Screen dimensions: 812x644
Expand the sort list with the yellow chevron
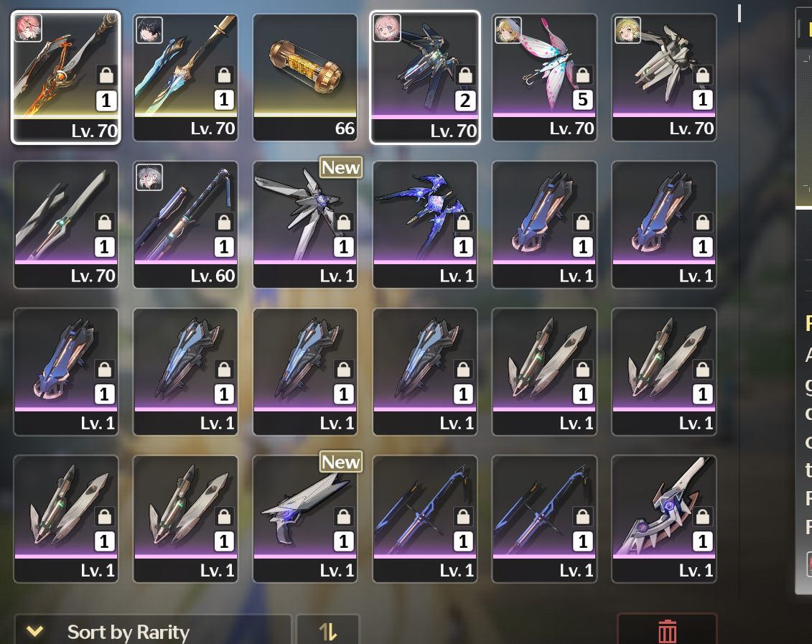34,631
